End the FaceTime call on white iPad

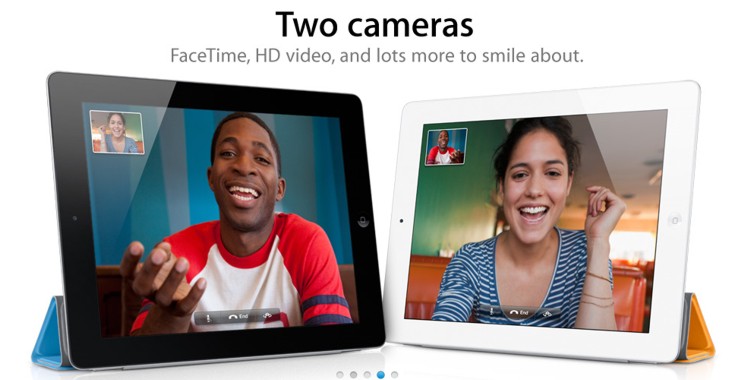tap(519, 313)
